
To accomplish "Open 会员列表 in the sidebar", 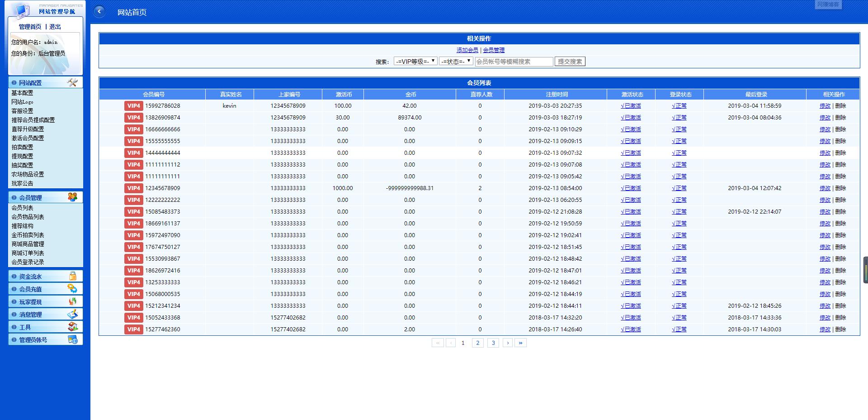I will tap(22, 208).
